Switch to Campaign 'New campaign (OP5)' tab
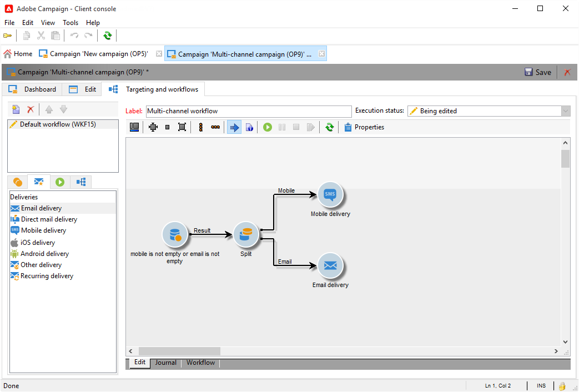This screenshot has height=392, width=579. [x=94, y=54]
